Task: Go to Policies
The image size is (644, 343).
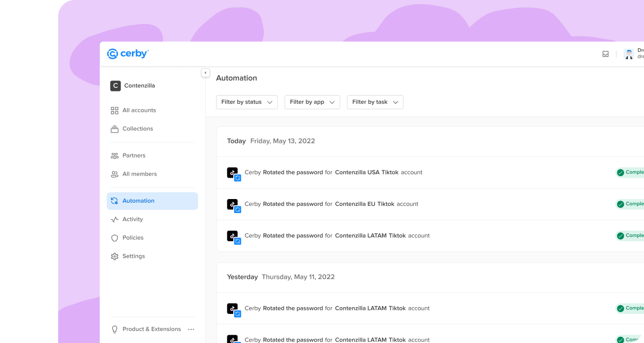Action: (x=127, y=238)
